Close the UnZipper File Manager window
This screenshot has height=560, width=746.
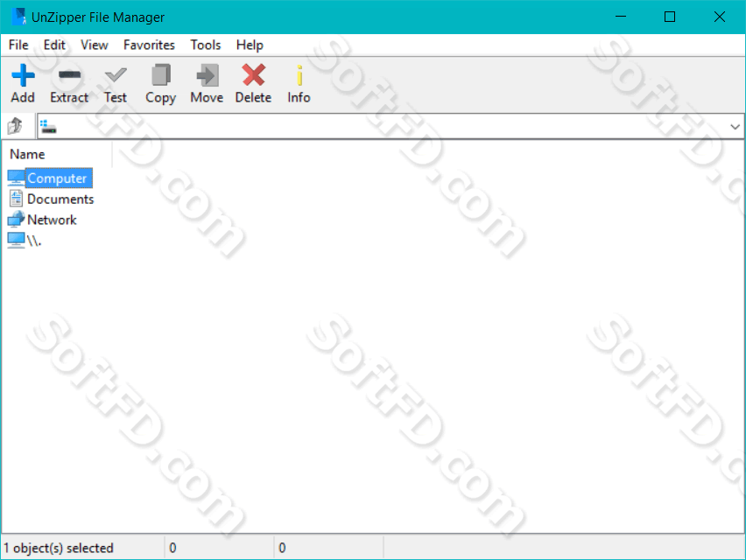coord(720,17)
